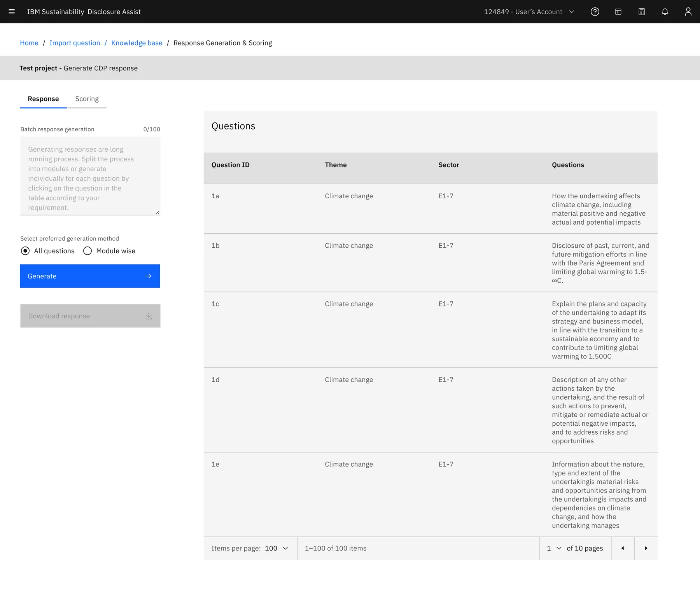Screen dimensions: 700x589
Task: View notifications via the bell icon
Action: pos(665,12)
